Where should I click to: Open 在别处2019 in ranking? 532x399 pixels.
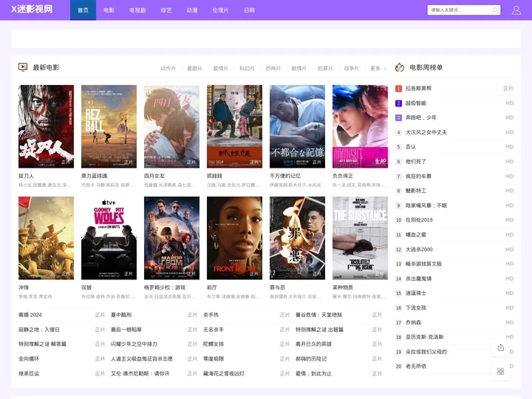tap(419, 220)
